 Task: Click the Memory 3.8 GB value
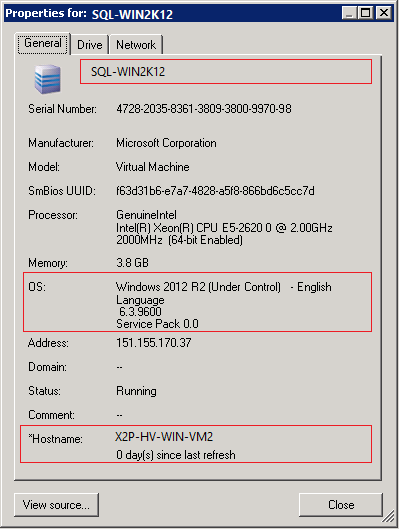(132, 262)
